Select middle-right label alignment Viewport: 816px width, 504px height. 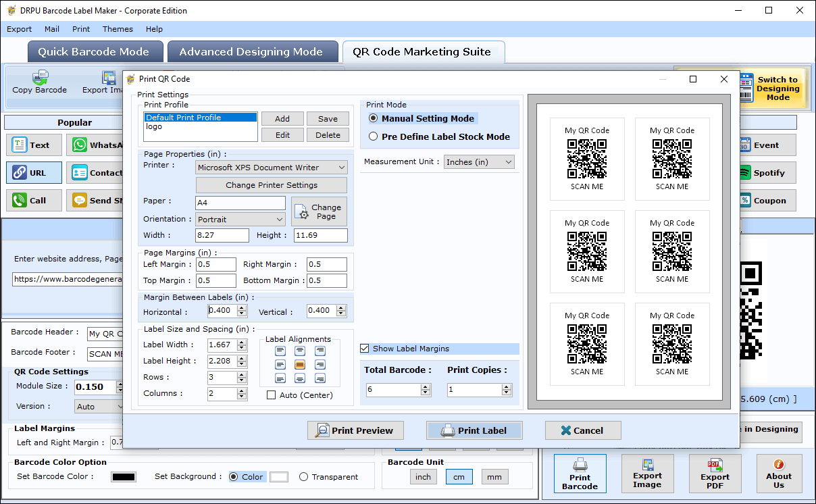pyautogui.click(x=320, y=365)
